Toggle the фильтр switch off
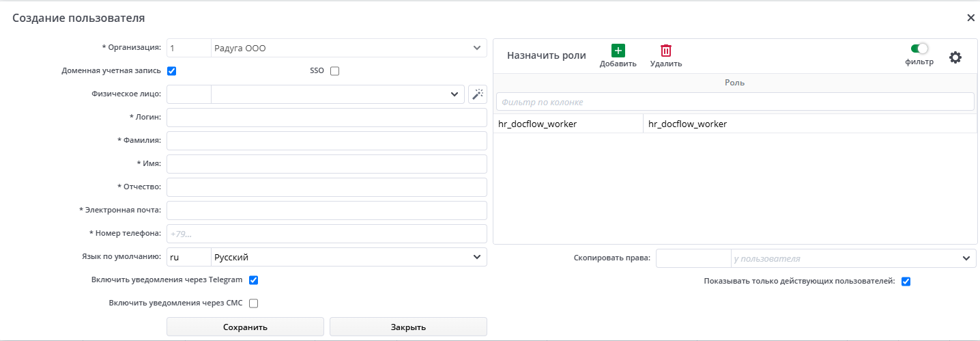The height and width of the screenshot is (341, 980). coord(919,49)
